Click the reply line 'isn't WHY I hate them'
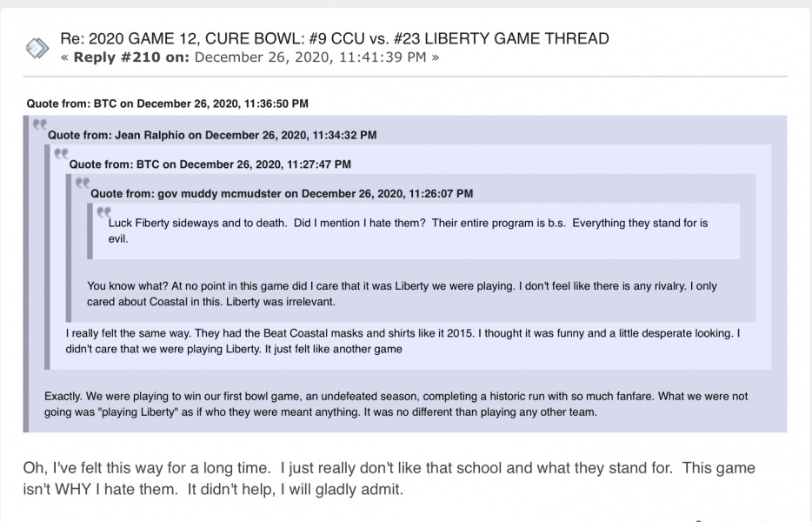Image resolution: width=812 pixels, height=522 pixels. click(x=213, y=489)
